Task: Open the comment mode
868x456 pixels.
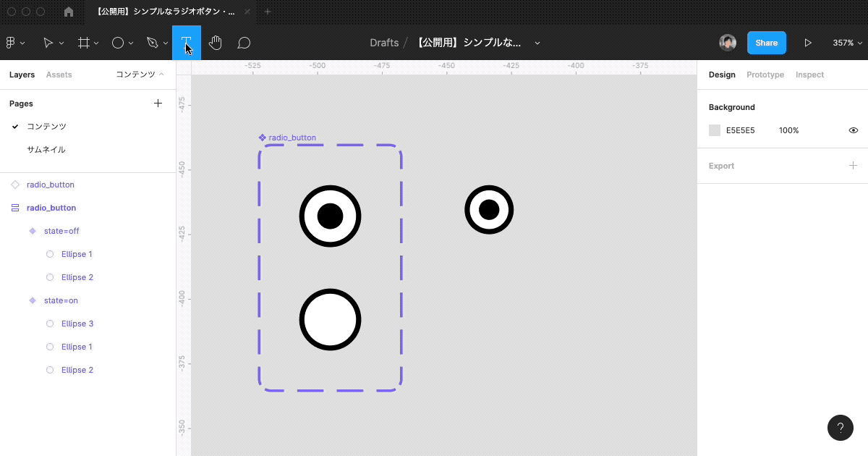Action: click(243, 43)
